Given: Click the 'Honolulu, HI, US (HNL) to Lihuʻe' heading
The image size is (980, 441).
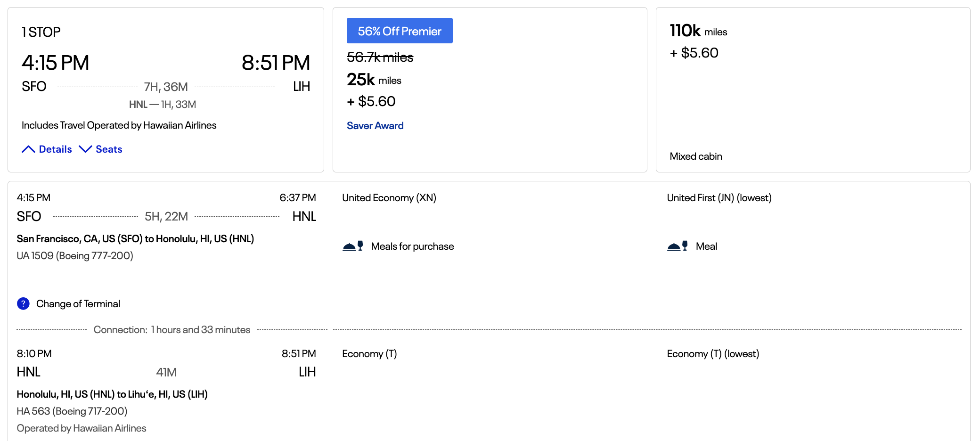Looking at the screenshot, I should (x=112, y=394).
